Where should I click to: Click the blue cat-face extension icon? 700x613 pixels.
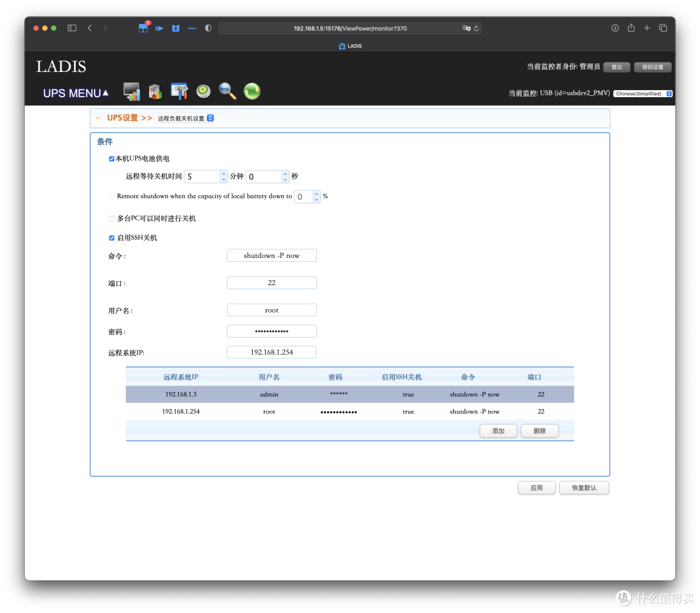click(x=176, y=28)
